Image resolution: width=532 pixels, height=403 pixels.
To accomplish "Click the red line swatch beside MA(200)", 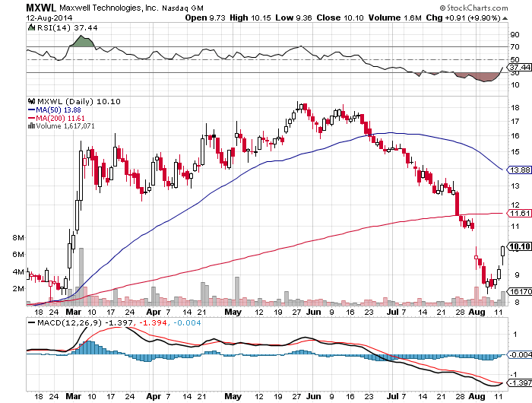I will point(32,119).
